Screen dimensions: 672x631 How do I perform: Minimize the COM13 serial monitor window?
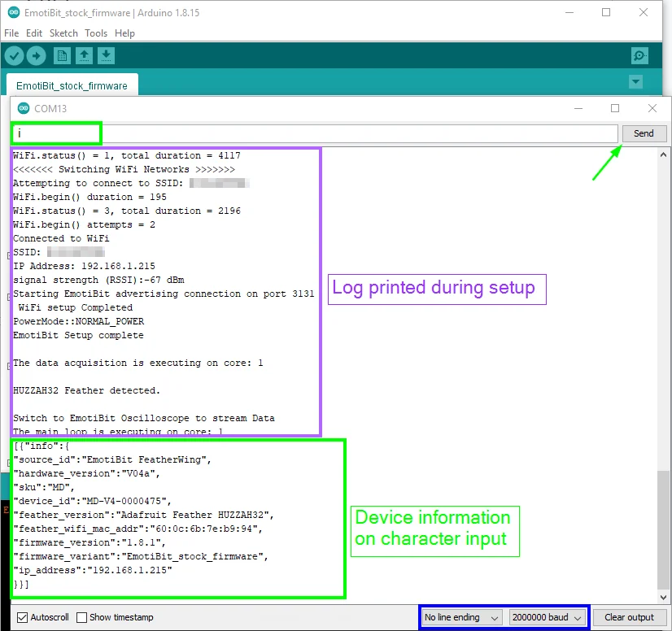coord(578,108)
